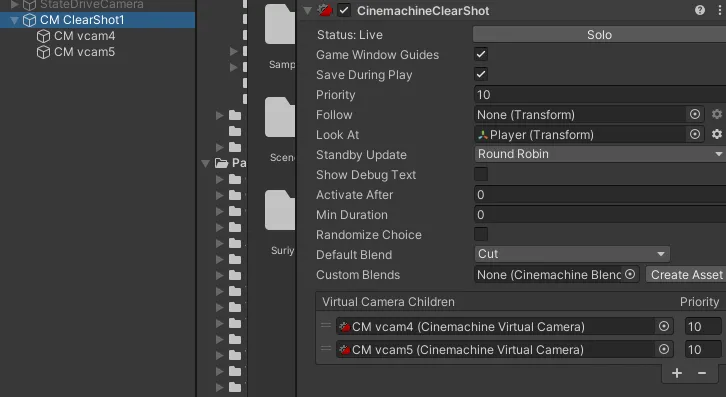Select CM vcam4 in the Hierarchy
726x397 pixels.
click(x=84, y=36)
